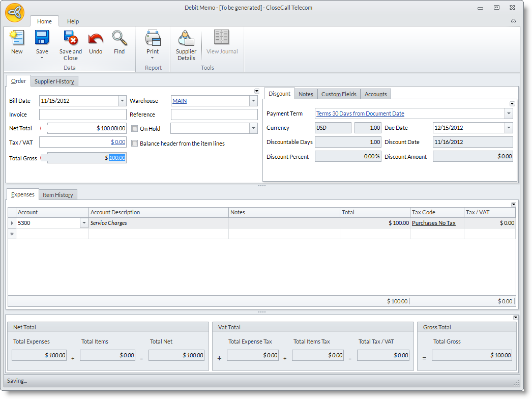Open the Custom Fields tab
This screenshot has width=532, height=399.
point(339,94)
